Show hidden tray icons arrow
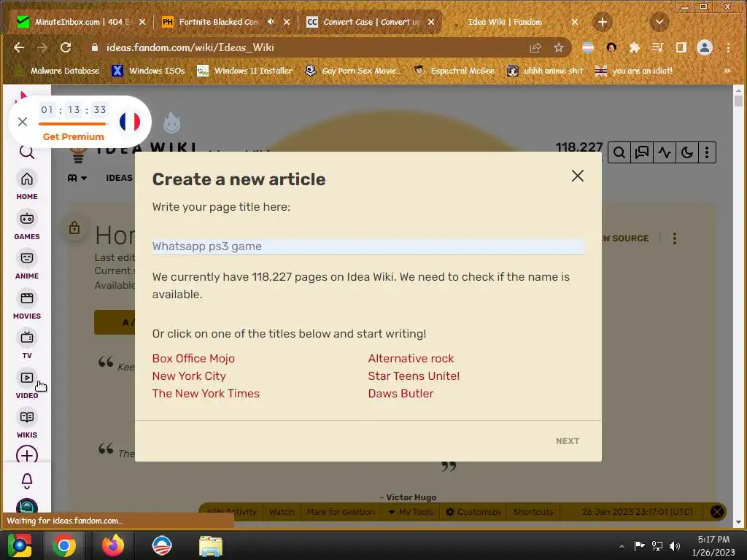Viewport: 747px width, 560px height. [622, 546]
